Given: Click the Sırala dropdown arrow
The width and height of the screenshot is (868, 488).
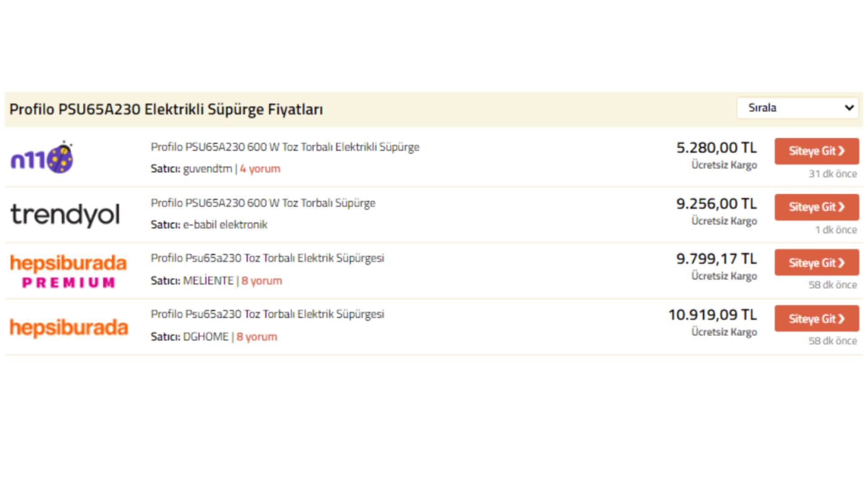Looking at the screenshot, I should [x=849, y=108].
